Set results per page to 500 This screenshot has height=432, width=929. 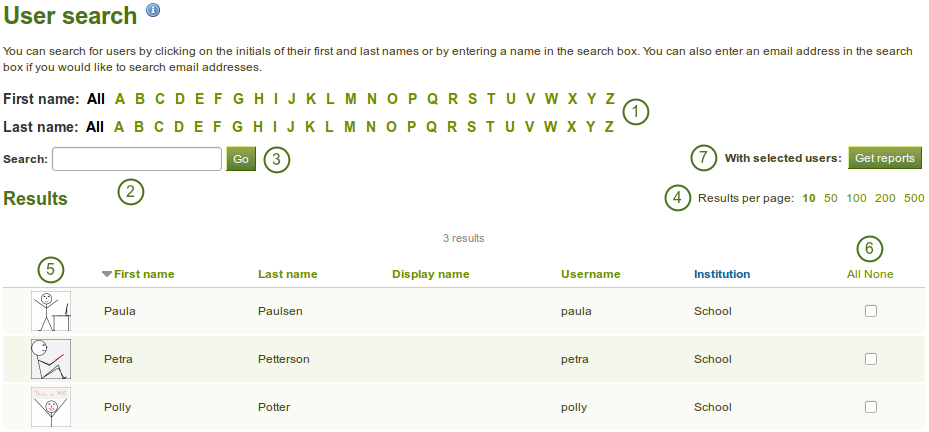click(x=914, y=198)
